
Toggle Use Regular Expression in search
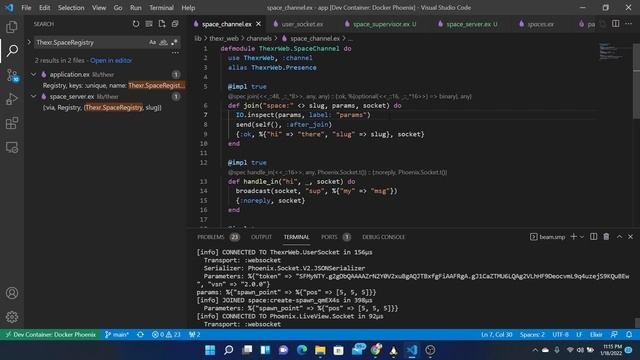(x=174, y=42)
